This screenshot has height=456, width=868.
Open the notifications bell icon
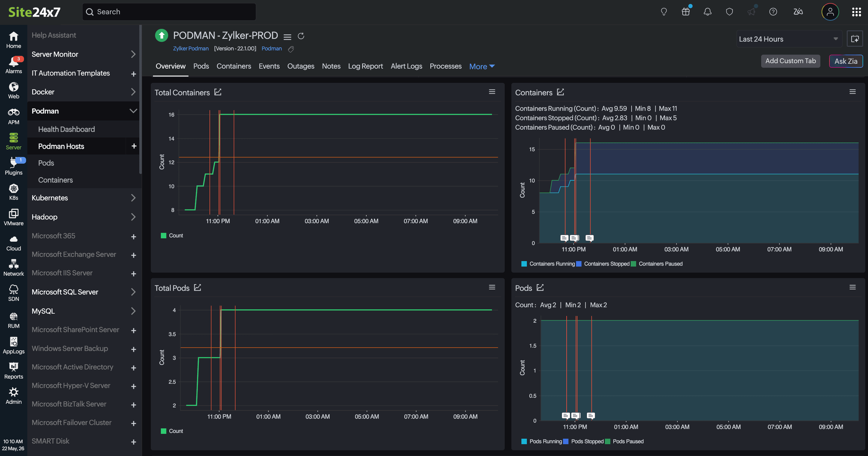(708, 12)
